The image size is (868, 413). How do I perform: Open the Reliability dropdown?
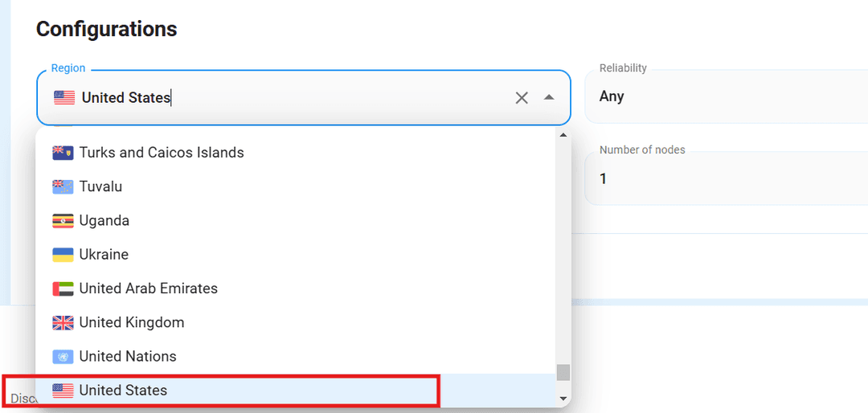pos(723,96)
